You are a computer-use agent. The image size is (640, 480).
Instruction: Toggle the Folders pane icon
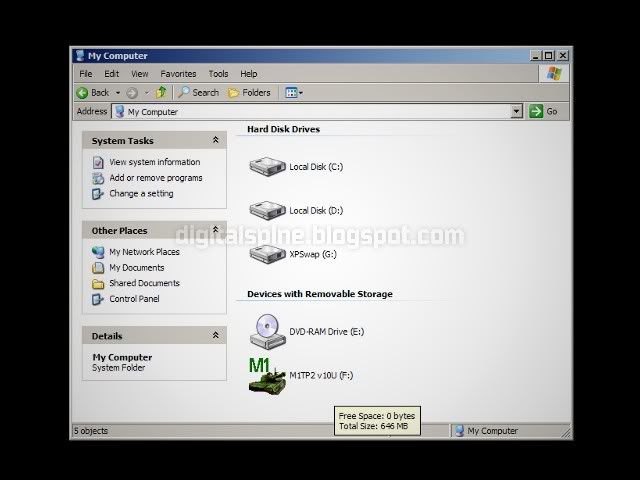(x=233, y=93)
